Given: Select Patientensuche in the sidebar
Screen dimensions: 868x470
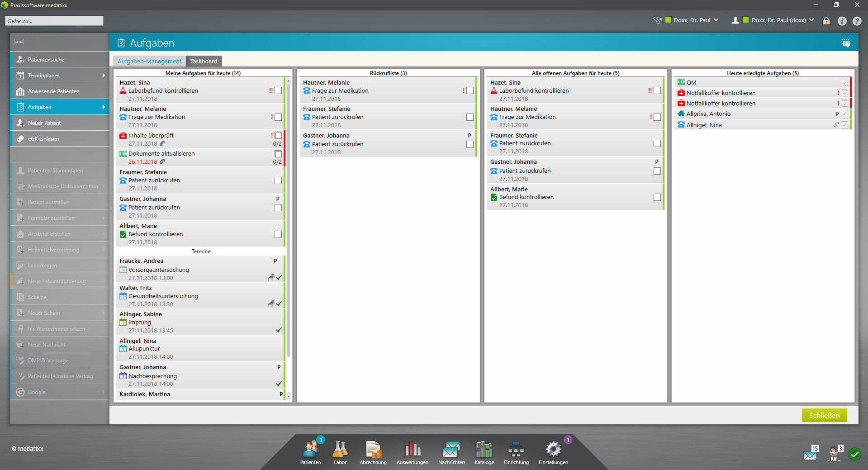Looking at the screenshot, I should click(46, 60).
